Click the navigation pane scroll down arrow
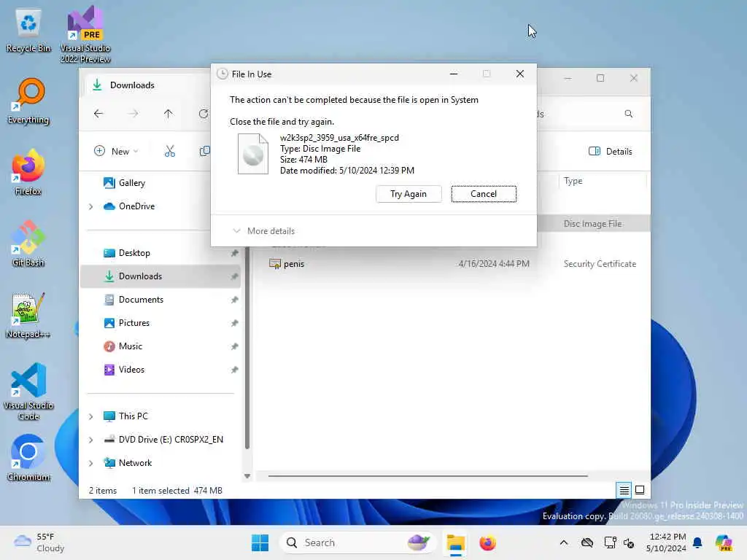Viewport: 747px width, 560px height. tap(247, 476)
